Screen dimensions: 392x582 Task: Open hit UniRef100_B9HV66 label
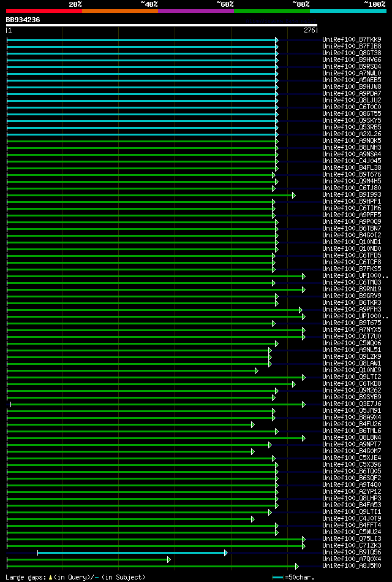(x=352, y=59)
